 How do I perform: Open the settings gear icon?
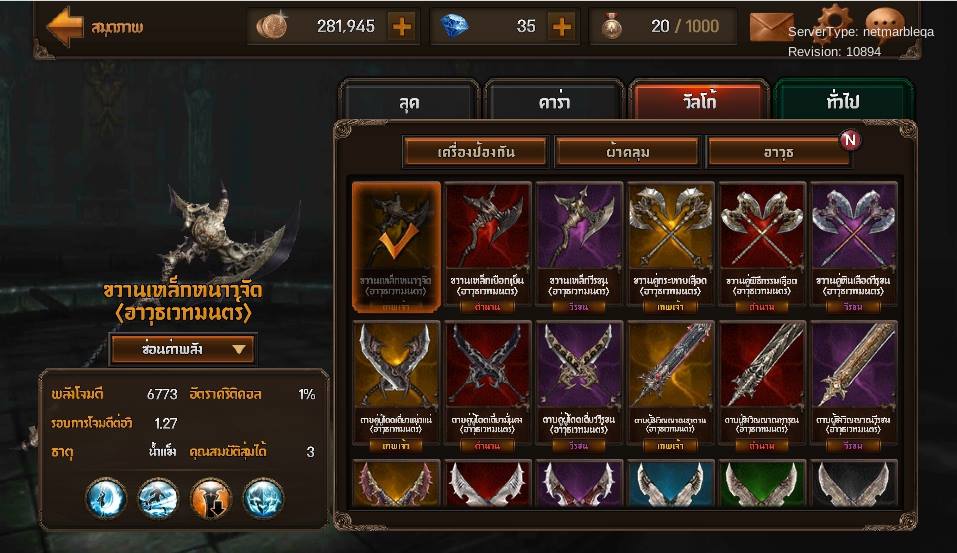[833, 20]
